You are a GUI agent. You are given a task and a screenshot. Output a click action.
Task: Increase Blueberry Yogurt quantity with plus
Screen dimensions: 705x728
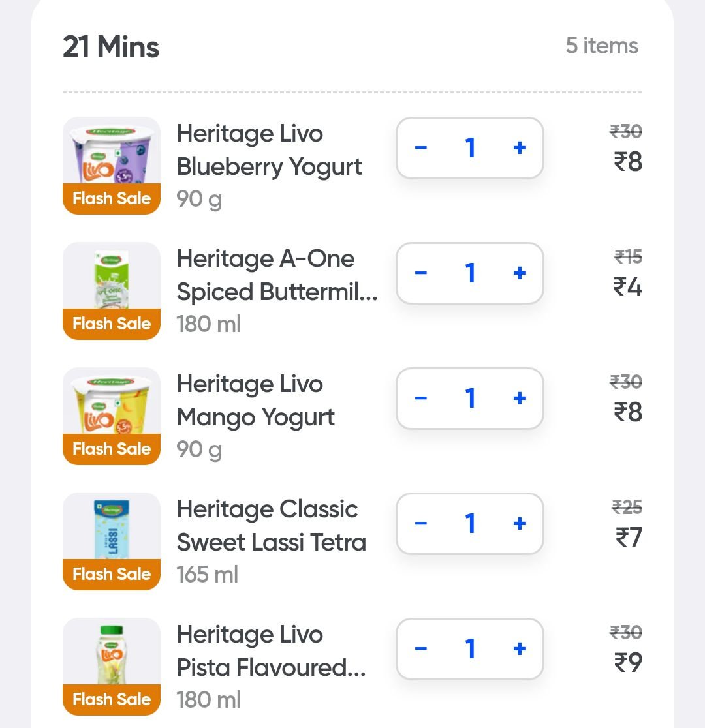pos(520,148)
